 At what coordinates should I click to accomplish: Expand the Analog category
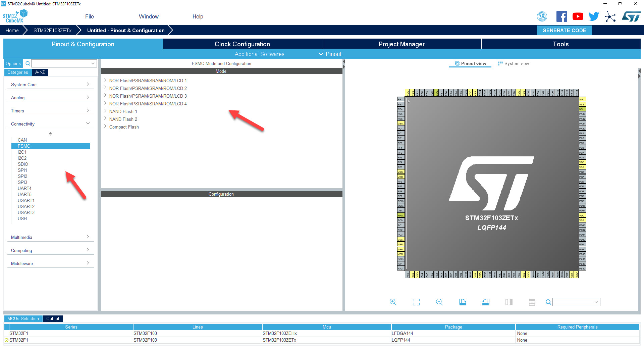50,98
